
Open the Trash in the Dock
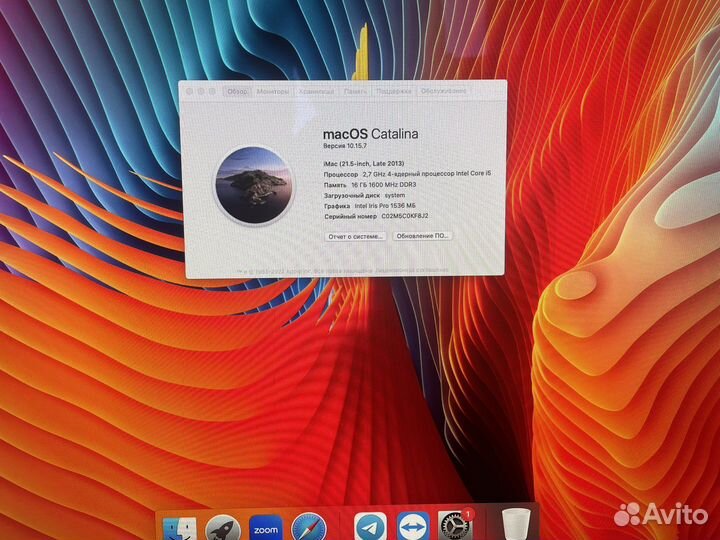(x=516, y=525)
